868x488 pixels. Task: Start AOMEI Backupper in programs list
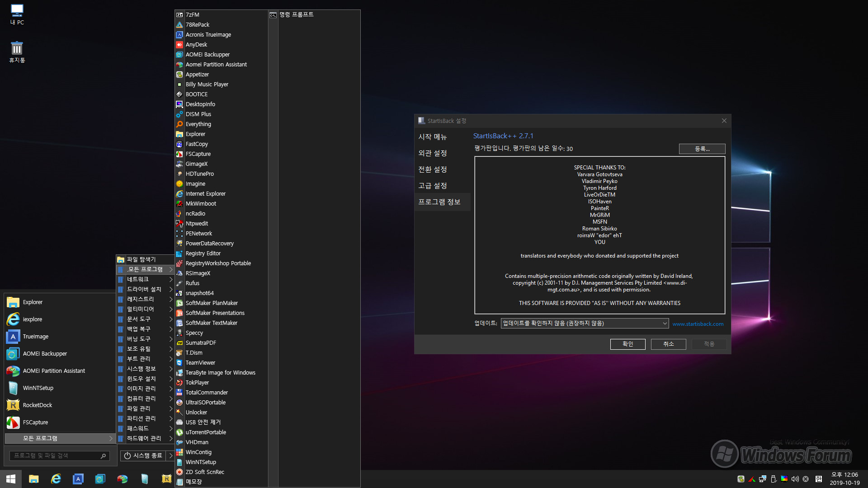(222, 54)
